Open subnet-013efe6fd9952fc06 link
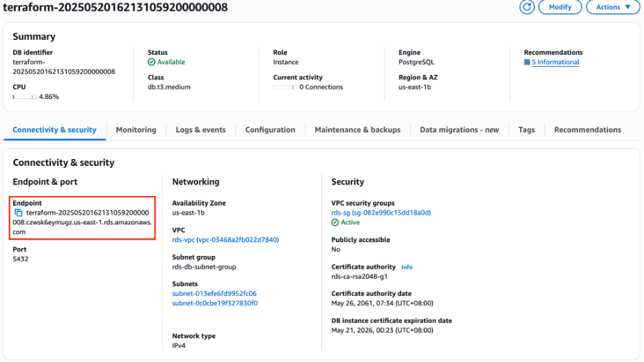Viewport: 644px width, 362px height. (x=214, y=293)
